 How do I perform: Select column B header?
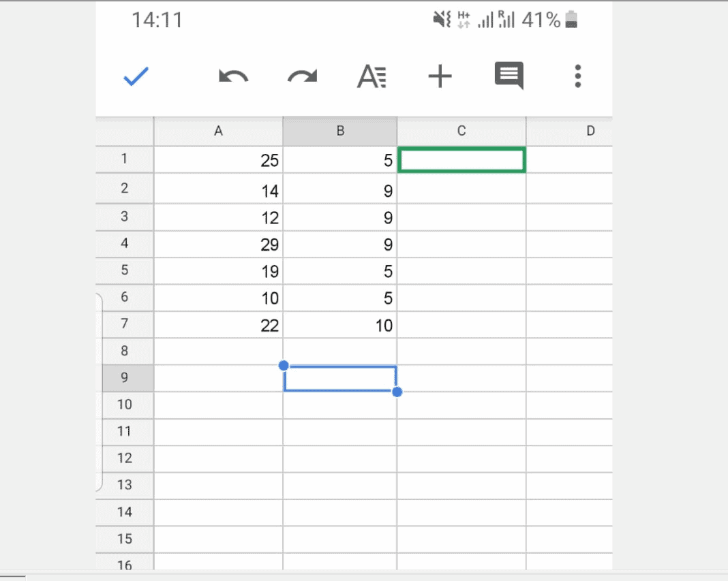click(340, 131)
